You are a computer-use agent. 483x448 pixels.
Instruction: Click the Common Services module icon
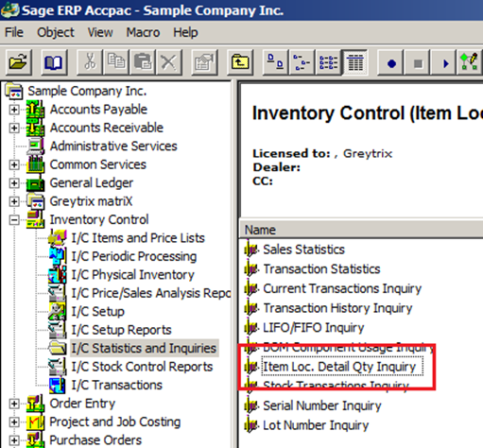(35, 164)
